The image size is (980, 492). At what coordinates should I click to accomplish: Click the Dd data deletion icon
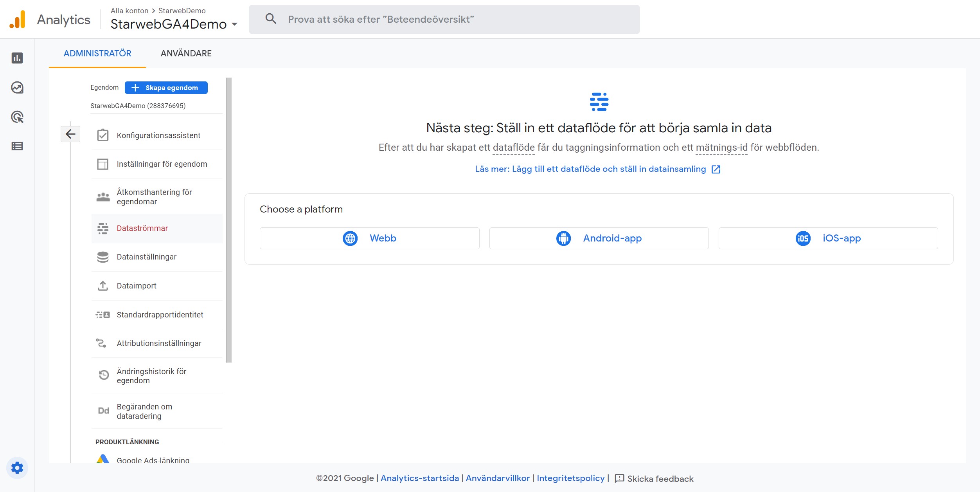103,411
